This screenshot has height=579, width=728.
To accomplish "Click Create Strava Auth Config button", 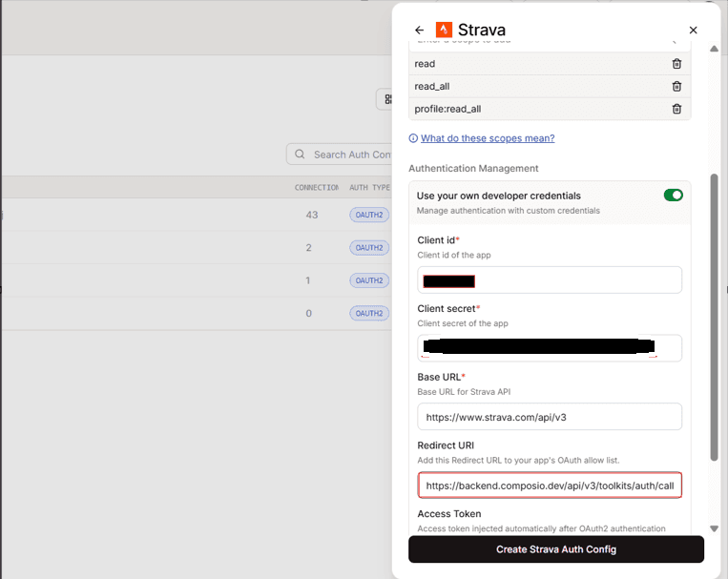I will [x=556, y=549].
